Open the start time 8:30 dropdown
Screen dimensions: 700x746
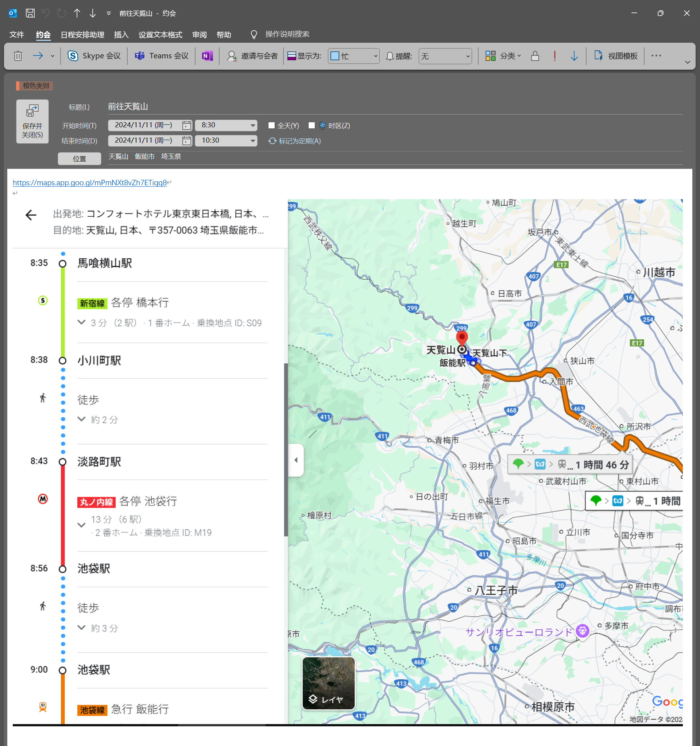(253, 125)
